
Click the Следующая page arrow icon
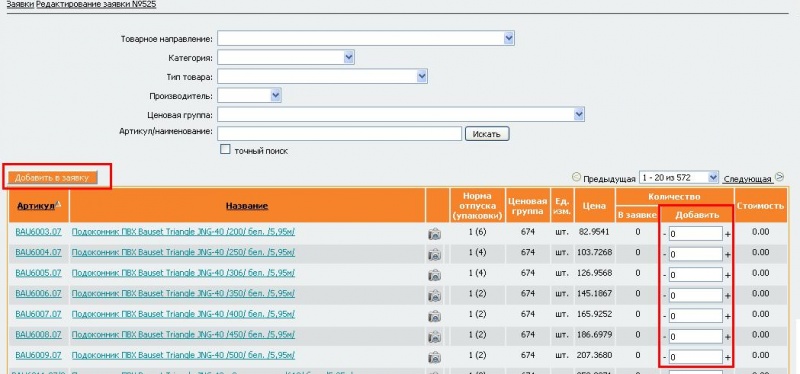pyautogui.click(x=779, y=177)
